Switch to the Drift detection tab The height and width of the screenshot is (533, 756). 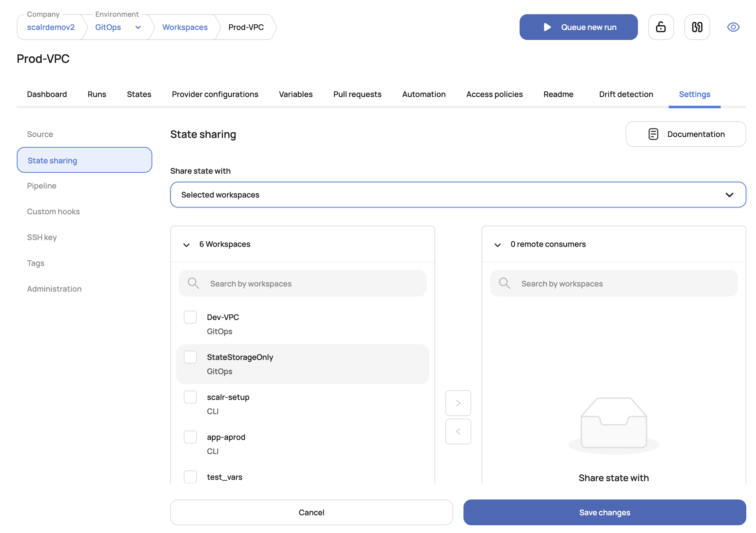(x=626, y=94)
